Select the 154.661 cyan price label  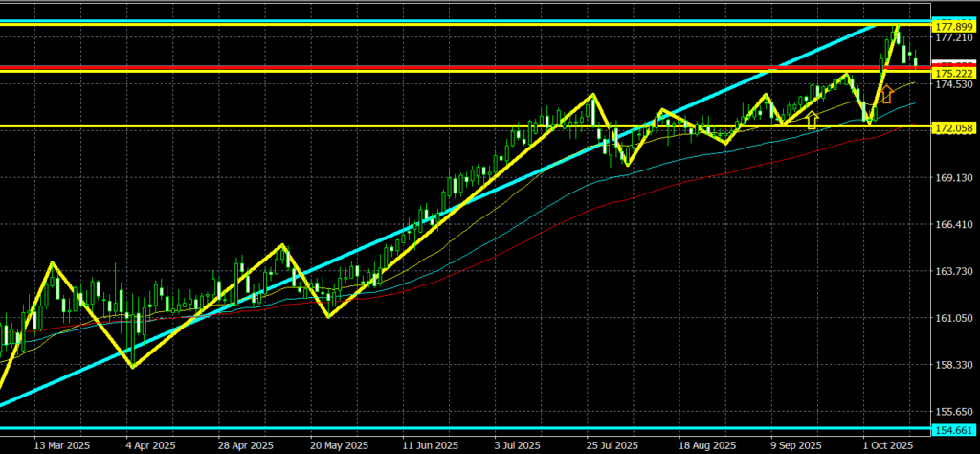(953, 430)
